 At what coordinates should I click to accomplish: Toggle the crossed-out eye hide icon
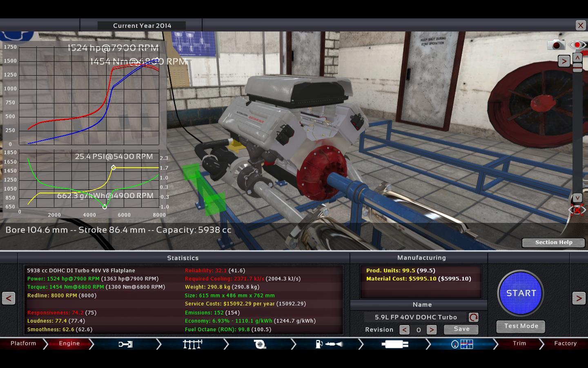point(577,210)
